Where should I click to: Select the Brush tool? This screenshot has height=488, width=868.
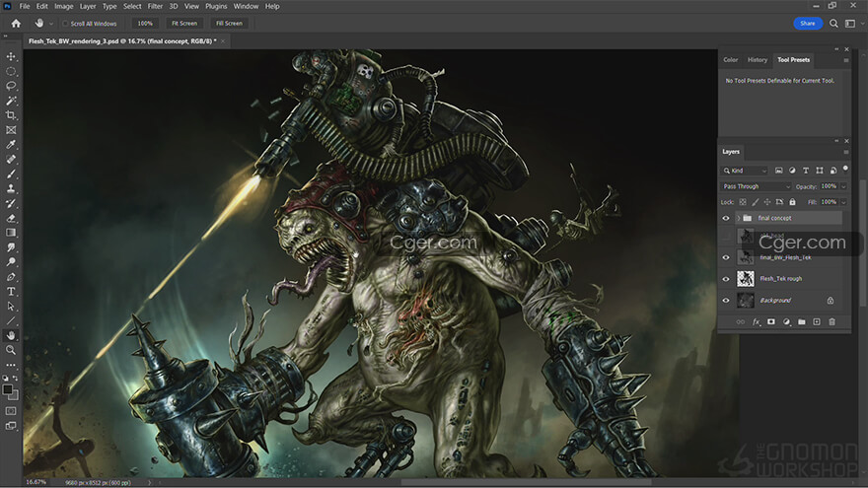tap(11, 174)
